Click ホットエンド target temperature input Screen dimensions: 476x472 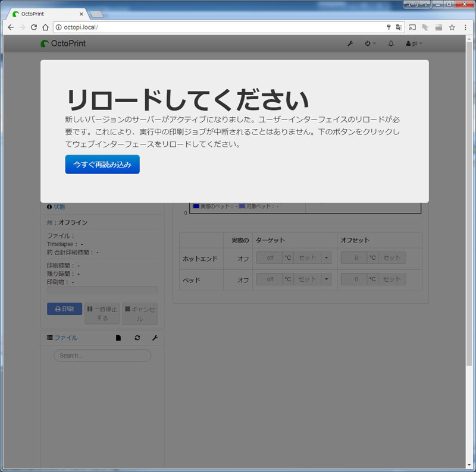click(x=270, y=258)
